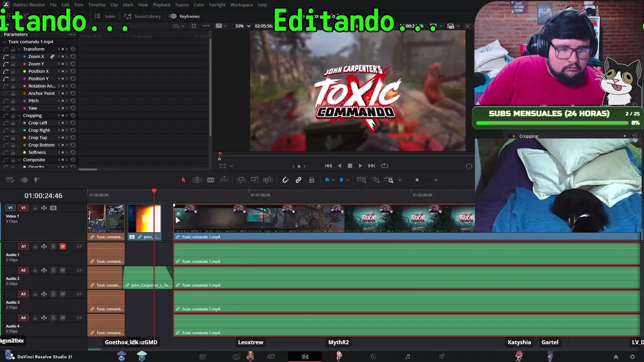Open the Workspace menu
This screenshot has width=644, height=362.
242,5
